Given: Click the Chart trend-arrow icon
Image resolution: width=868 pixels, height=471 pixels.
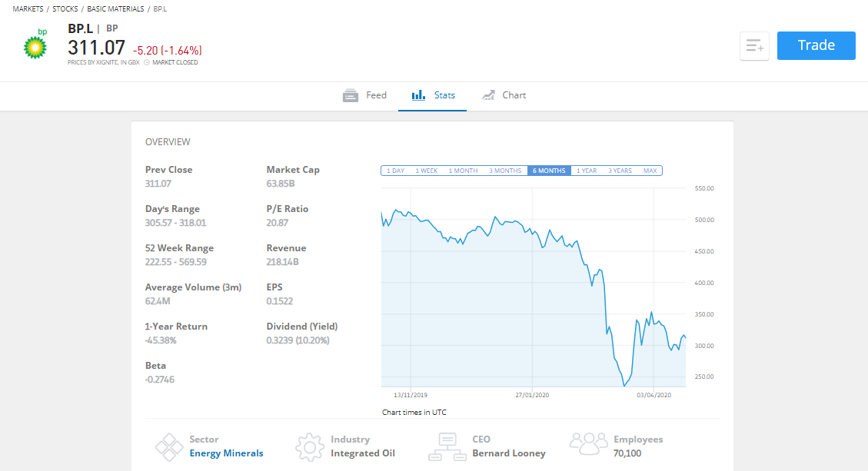Looking at the screenshot, I should pyautogui.click(x=488, y=95).
